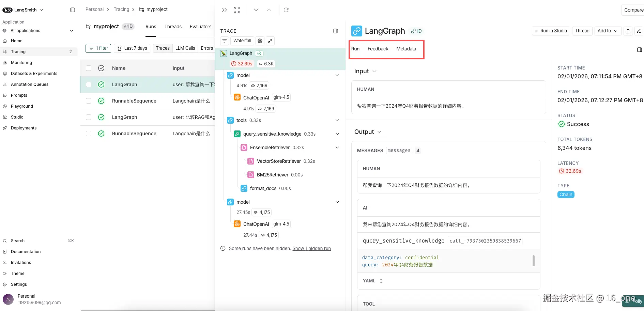Open the Add to dropdown
Viewport: 644px width, 311px height.
tap(608, 31)
